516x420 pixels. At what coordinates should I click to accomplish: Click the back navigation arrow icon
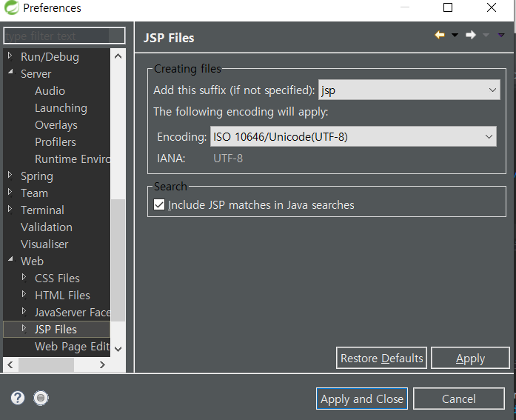(x=440, y=35)
